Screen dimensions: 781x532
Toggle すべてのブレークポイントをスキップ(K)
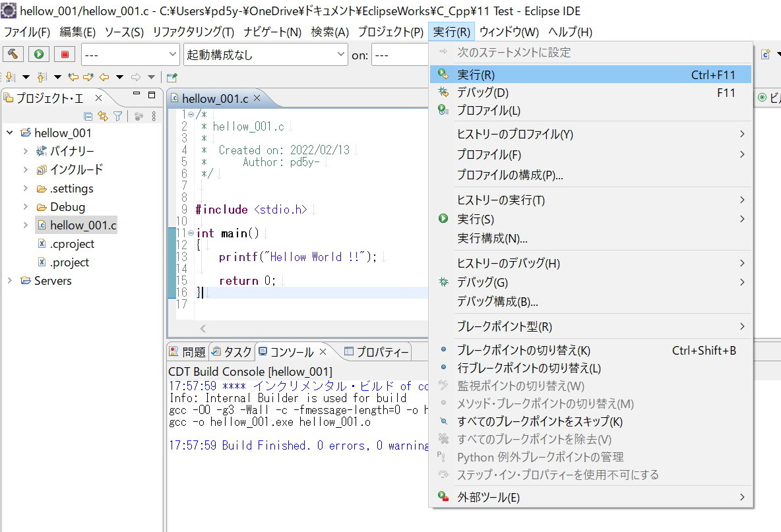coord(591,421)
